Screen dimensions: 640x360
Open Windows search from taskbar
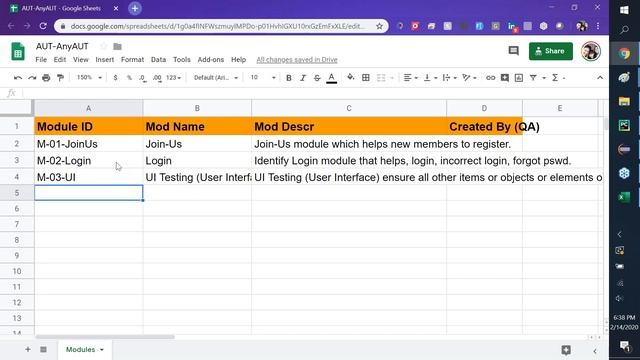(624, 30)
